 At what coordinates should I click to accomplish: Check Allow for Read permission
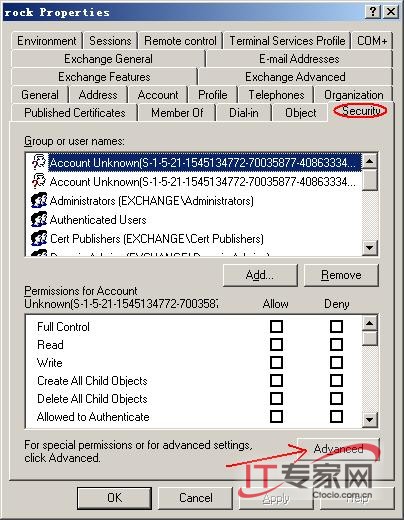[x=276, y=344]
